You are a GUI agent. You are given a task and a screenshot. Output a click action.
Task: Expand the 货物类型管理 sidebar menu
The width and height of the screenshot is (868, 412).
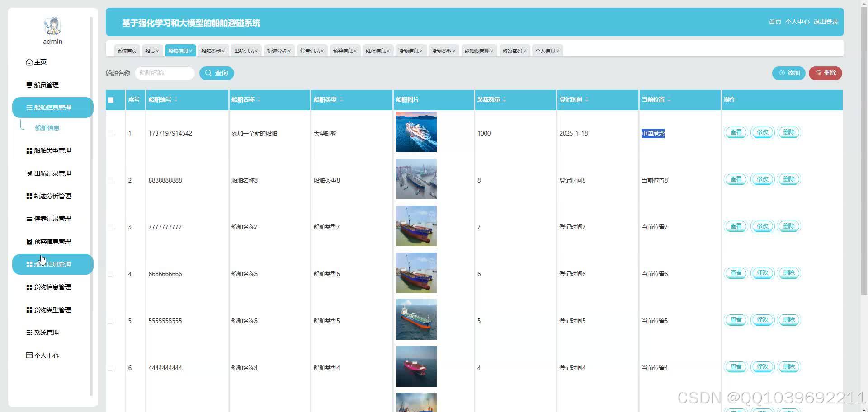(x=53, y=310)
